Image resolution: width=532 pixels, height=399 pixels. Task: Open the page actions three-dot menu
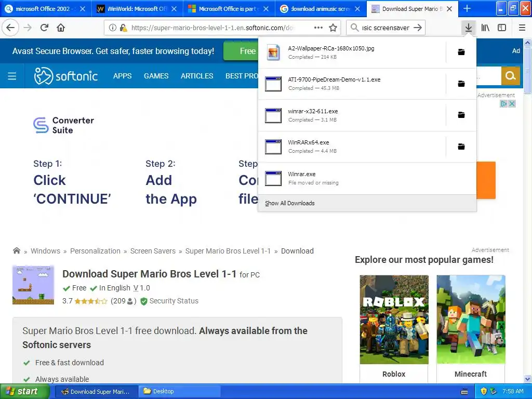tap(318, 28)
